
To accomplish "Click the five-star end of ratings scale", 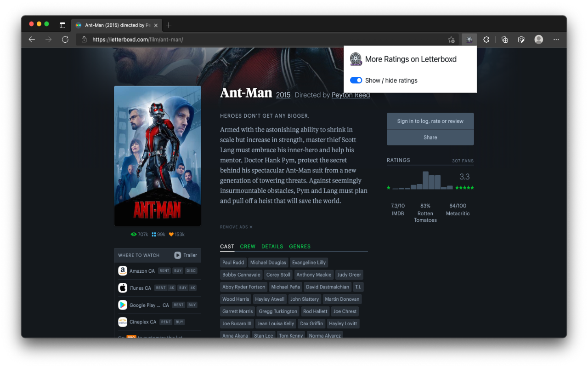I will click(464, 188).
